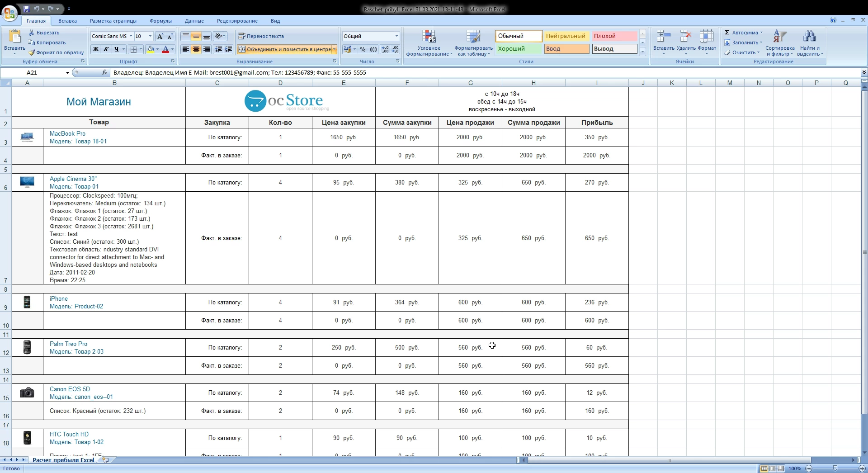Increase font size with the large A icon
The height and width of the screenshot is (473, 868).
point(160,36)
